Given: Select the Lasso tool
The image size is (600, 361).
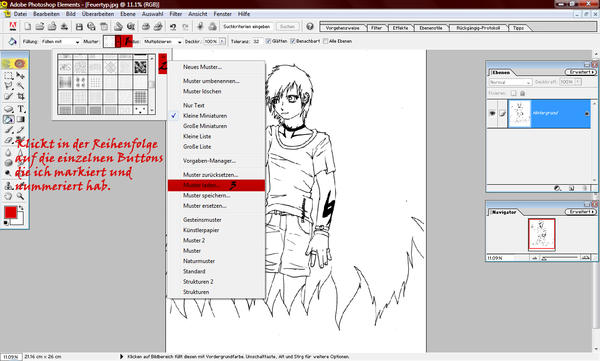Looking at the screenshot, I should 8,86.
